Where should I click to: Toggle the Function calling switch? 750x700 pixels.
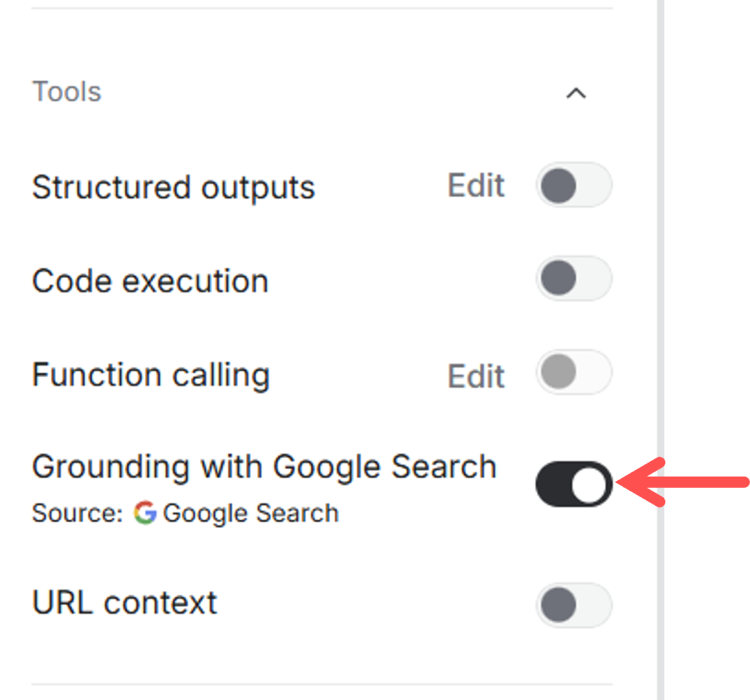(573, 373)
